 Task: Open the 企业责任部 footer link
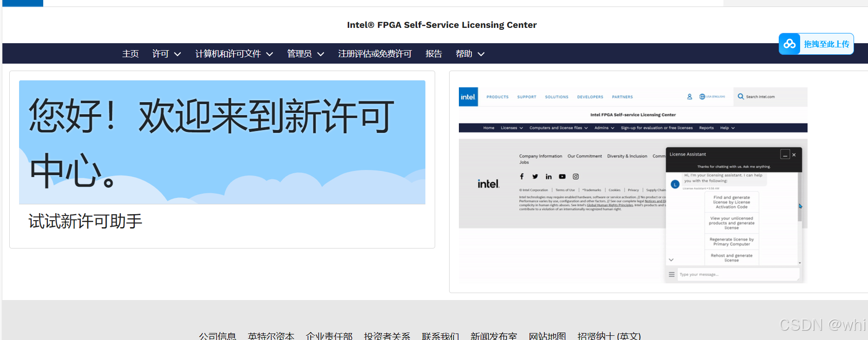[x=329, y=336]
